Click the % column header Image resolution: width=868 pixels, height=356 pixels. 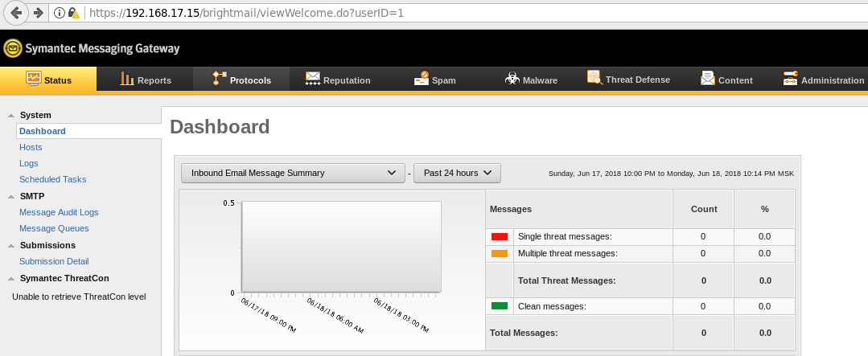pos(764,209)
